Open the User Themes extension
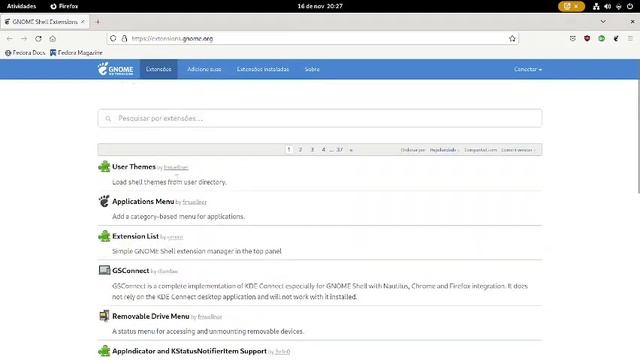640x360 pixels. [134, 167]
